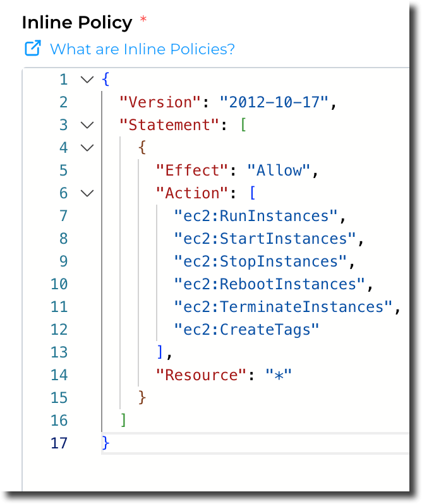Click the "Allow" effect value

pyautogui.click(x=278, y=171)
